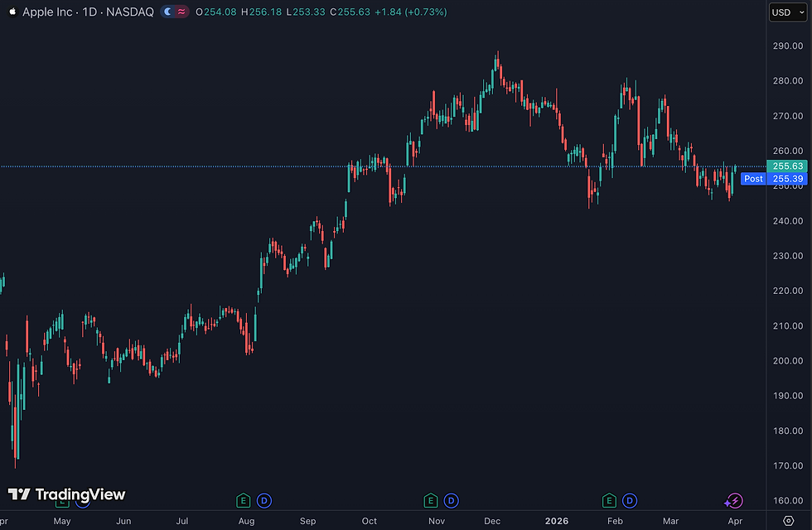Screen dimensions: 812x530
Task: Click the Sep label on the time axis
Action: (307, 521)
